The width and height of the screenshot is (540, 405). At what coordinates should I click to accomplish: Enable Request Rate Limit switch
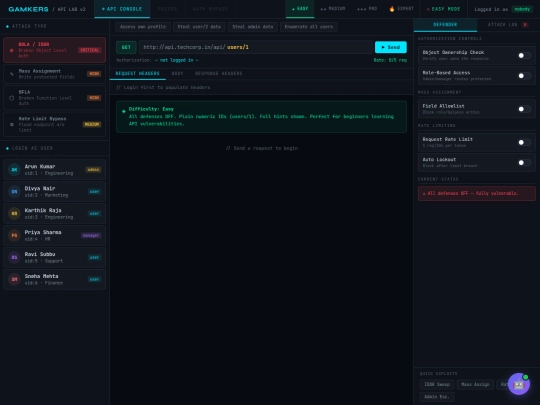pyautogui.click(x=524, y=142)
